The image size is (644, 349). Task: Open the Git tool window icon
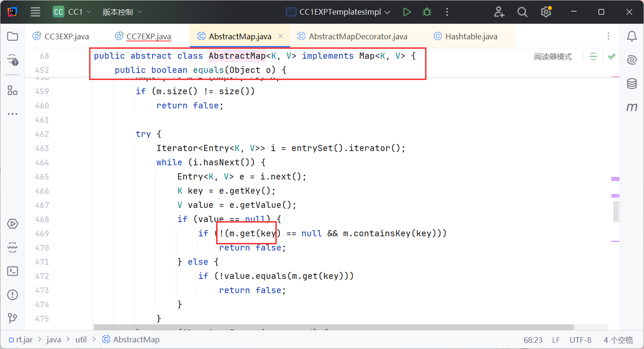[x=13, y=318]
